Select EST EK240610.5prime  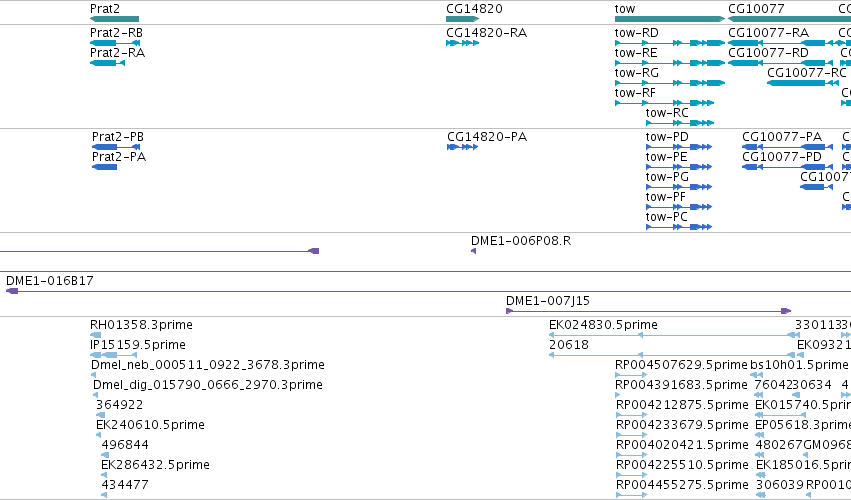pyautogui.click(x=150, y=425)
